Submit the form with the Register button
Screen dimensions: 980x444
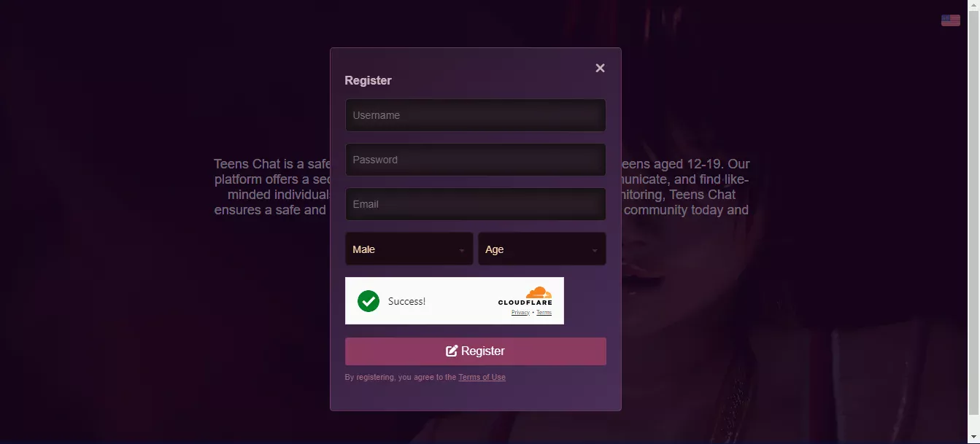pos(476,351)
